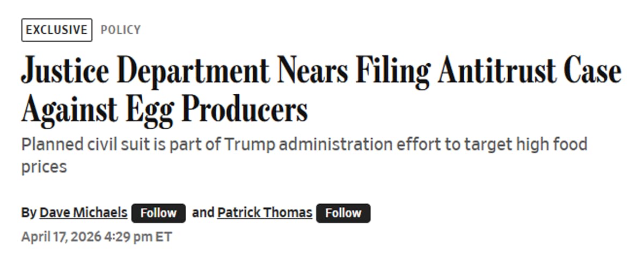Open Patrick Thomas author page
Screen dimensions: 644x254
pos(265,213)
